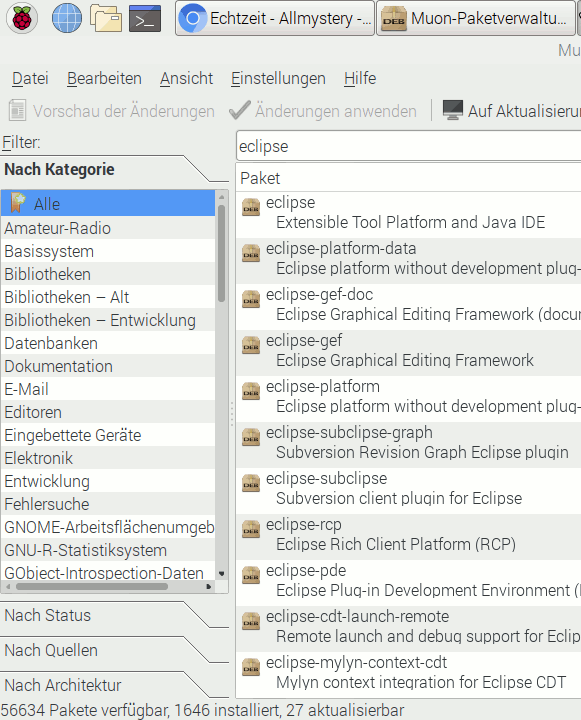Select the Datenbanken category
This screenshot has width=581, height=720.
click(108, 343)
